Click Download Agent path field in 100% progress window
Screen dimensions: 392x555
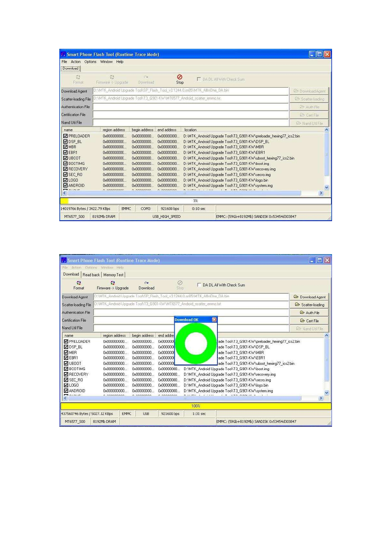click(x=191, y=297)
